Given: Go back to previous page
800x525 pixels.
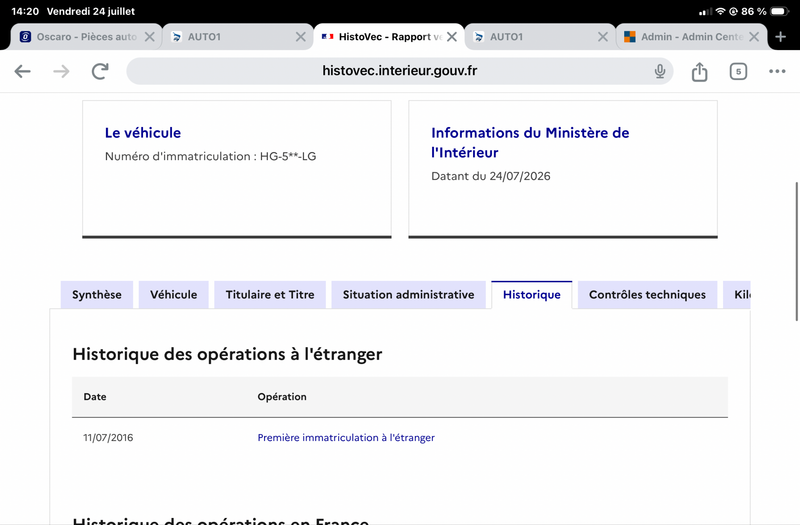Looking at the screenshot, I should coord(22,71).
